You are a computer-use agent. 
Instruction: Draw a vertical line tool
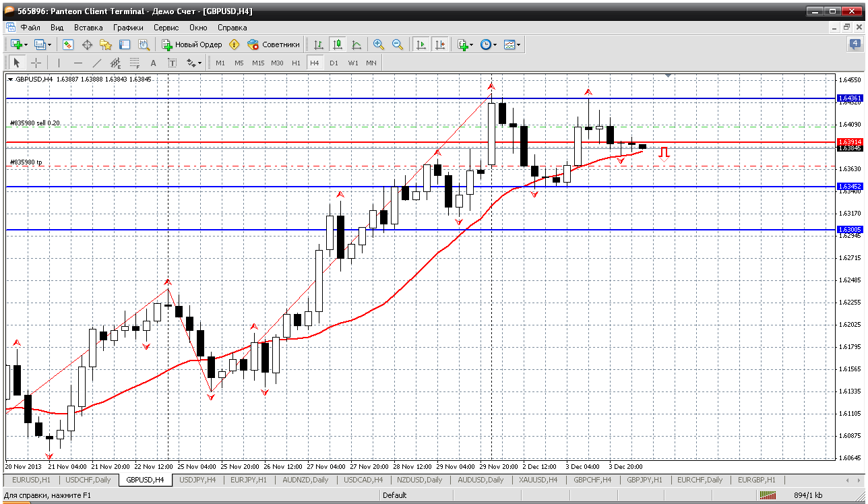[59, 63]
